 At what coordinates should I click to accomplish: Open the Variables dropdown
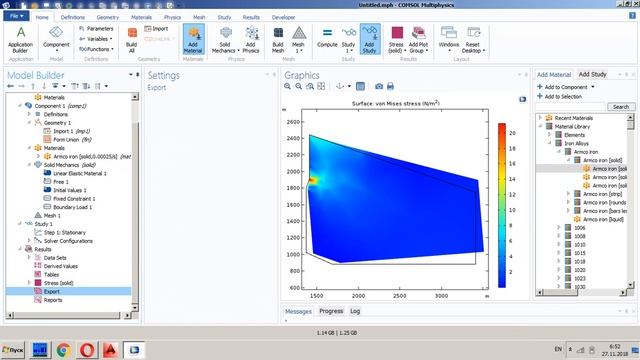click(x=96, y=39)
